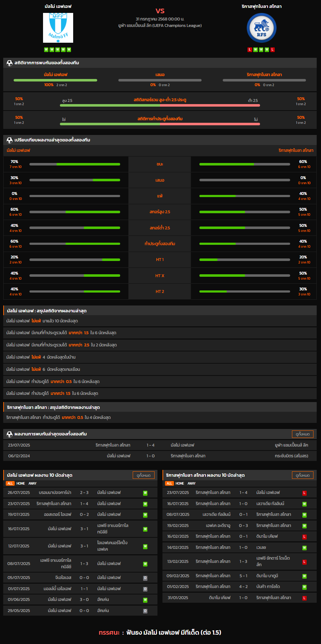Click the orange VS heading
Image resolution: width=321 pixels, height=644 pixels.
tap(160, 11)
